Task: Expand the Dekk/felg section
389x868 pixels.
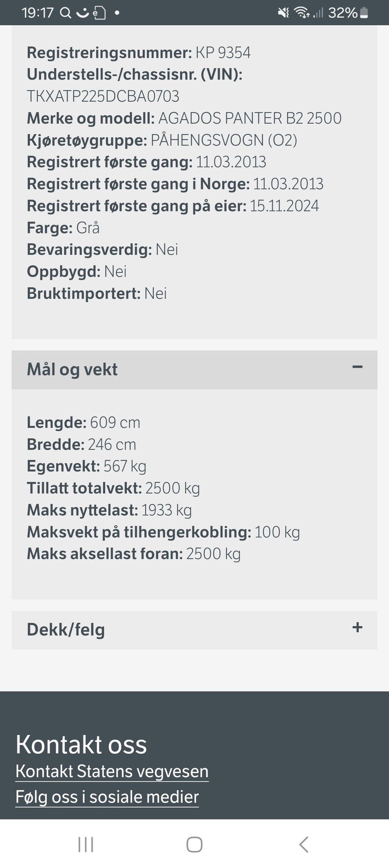Action: [194, 630]
